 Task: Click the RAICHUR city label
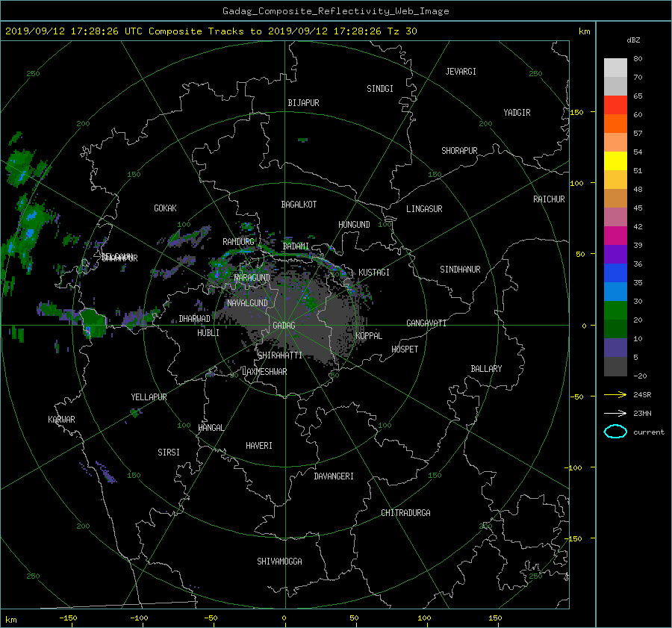(549, 199)
